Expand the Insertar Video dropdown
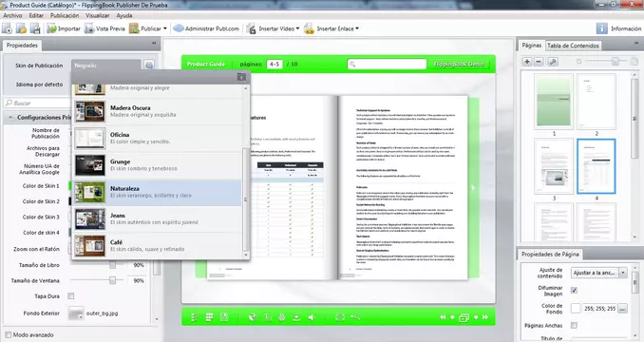Screen dimensions: 644x342 click(297, 28)
